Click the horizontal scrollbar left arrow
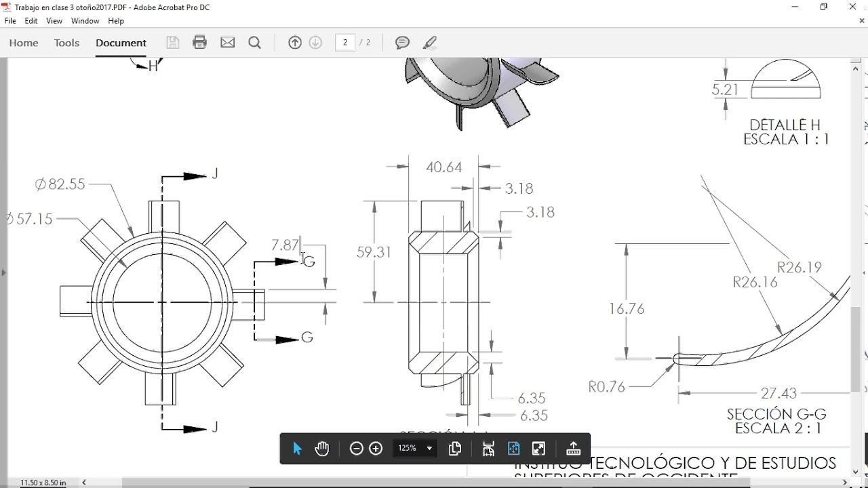 click(84, 483)
